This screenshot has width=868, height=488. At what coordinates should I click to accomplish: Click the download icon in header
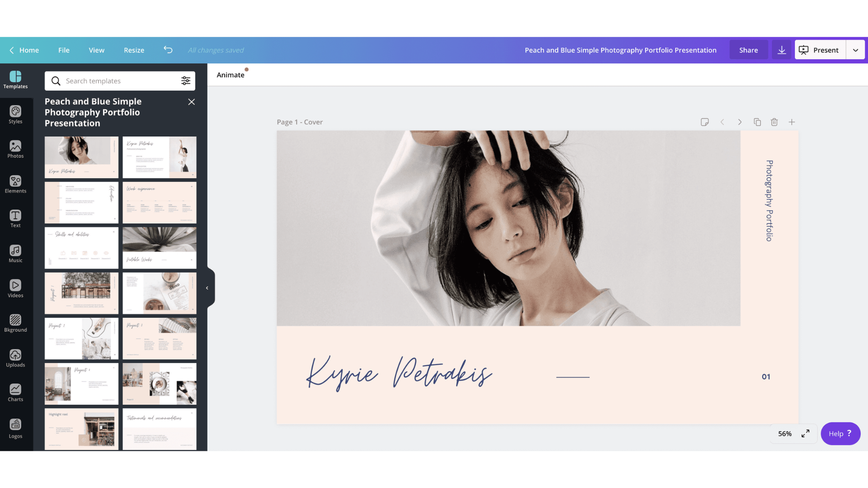pos(782,50)
